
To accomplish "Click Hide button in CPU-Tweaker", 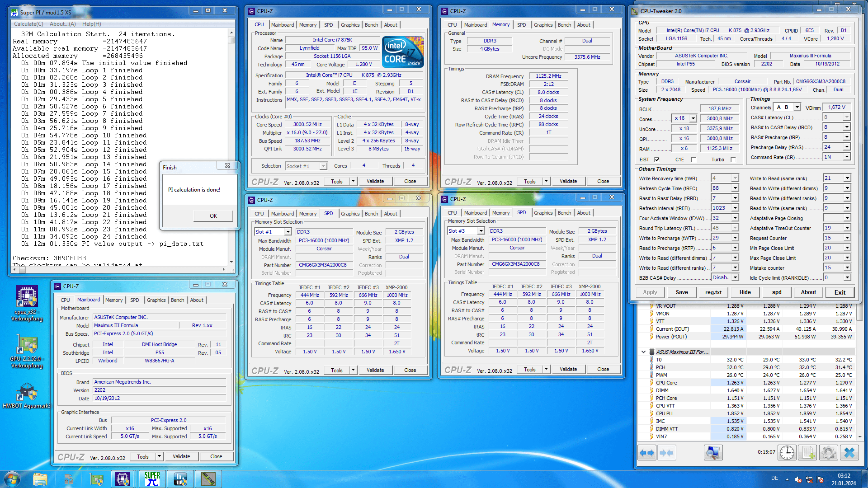I will tap(745, 292).
